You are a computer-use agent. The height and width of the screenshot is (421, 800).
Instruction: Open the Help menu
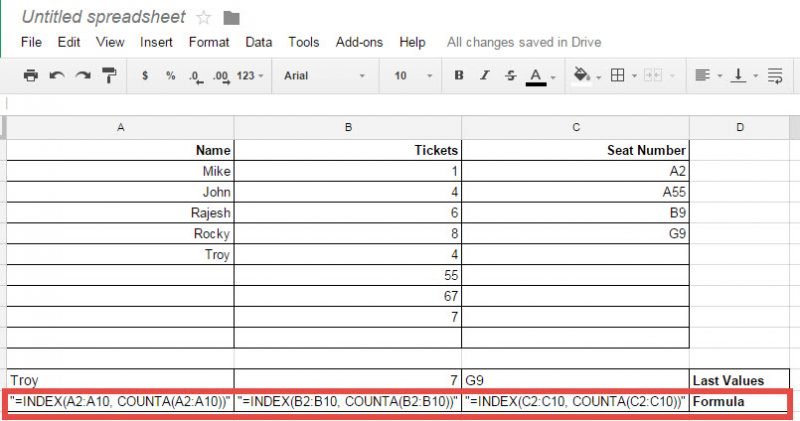(412, 42)
